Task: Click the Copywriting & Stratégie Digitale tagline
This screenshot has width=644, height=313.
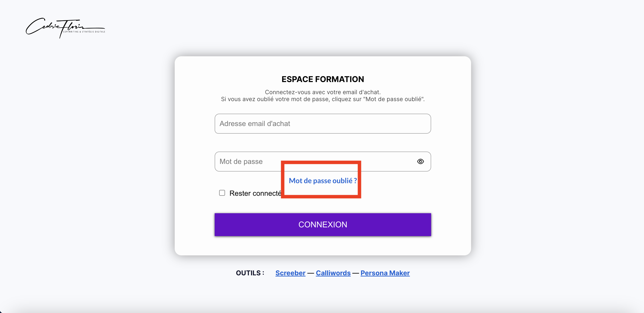Action: click(84, 32)
